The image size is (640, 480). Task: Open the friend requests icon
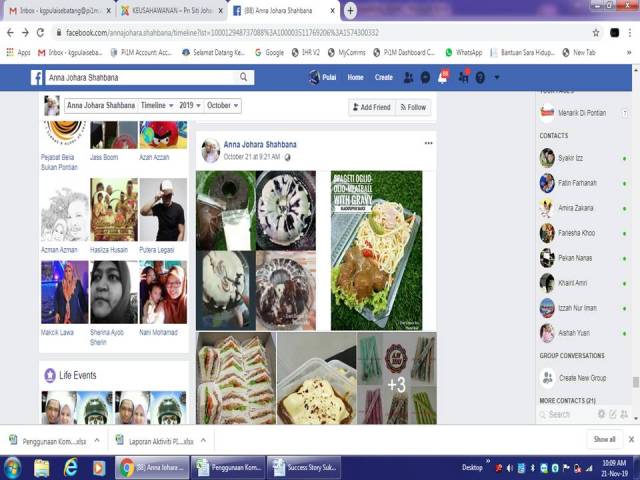click(408, 78)
